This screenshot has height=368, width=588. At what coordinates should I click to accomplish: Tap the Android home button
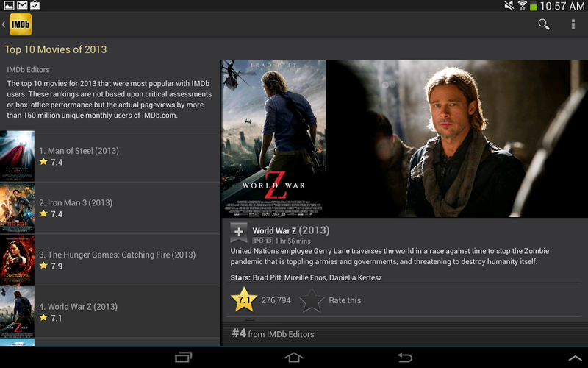tap(293, 357)
